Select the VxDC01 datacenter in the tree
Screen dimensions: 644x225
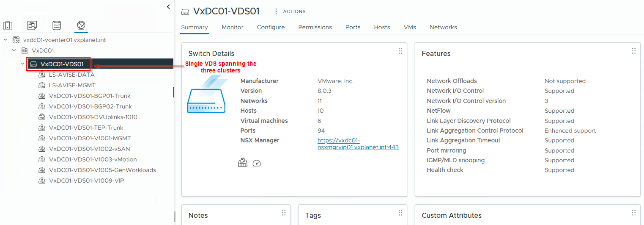[x=43, y=50]
